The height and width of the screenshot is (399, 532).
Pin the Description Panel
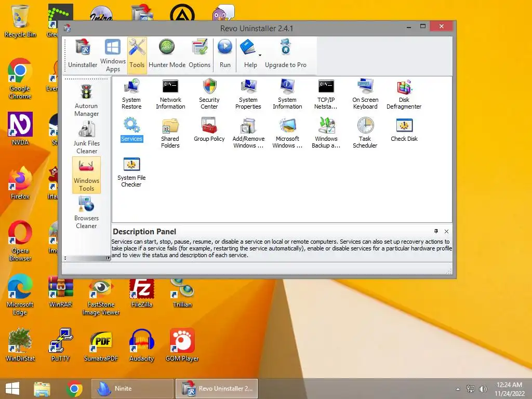(436, 231)
